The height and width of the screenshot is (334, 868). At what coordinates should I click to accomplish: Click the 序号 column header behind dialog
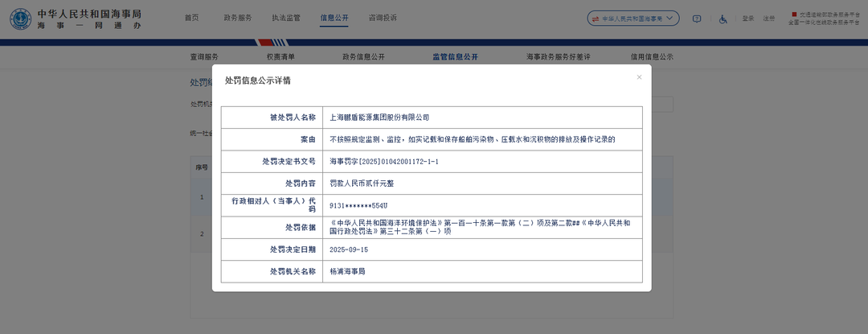click(202, 167)
